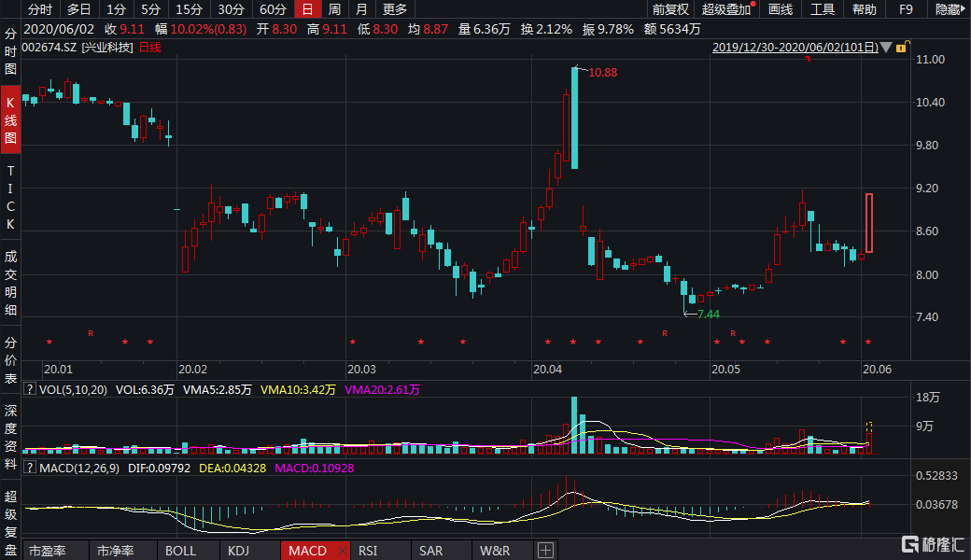Viewport: 971px width, 560px height.
Task: Switch to the 市盈率 indicator tab
Action: pos(47,551)
